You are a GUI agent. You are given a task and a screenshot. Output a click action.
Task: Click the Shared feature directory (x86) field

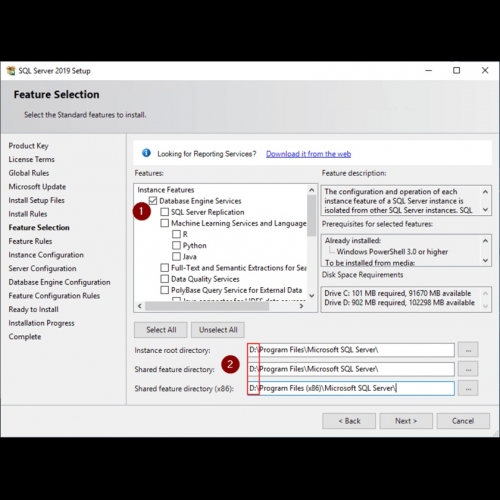click(x=351, y=388)
